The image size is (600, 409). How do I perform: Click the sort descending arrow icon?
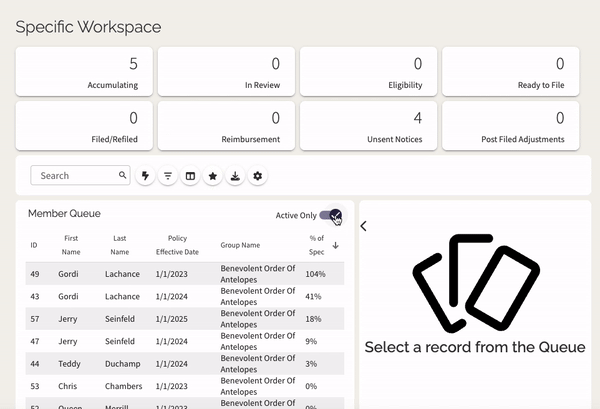pos(336,245)
